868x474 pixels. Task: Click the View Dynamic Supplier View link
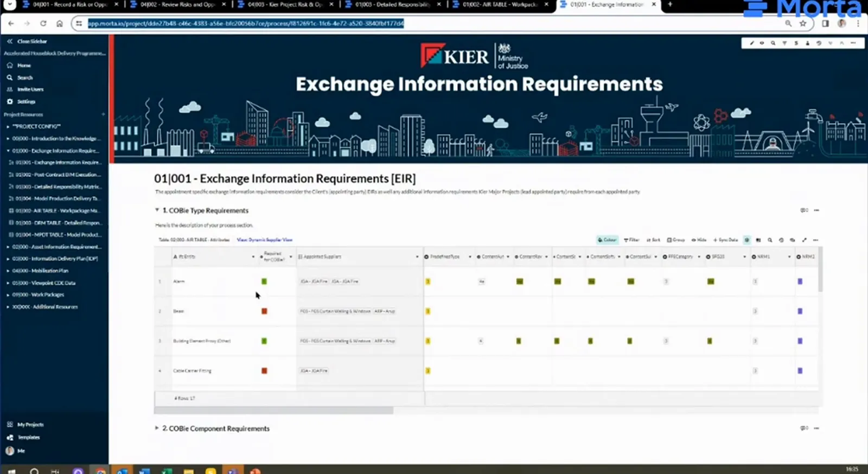tap(265, 240)
